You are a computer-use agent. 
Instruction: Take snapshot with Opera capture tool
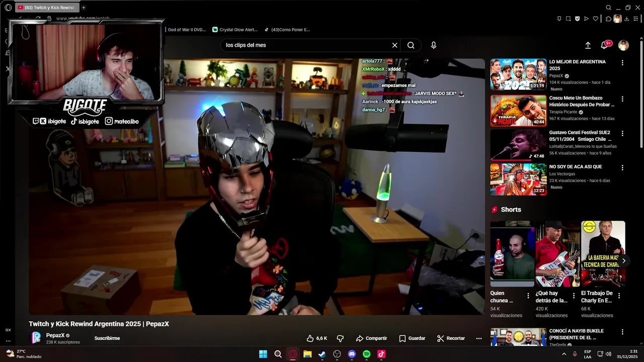(x=568, y=19)
